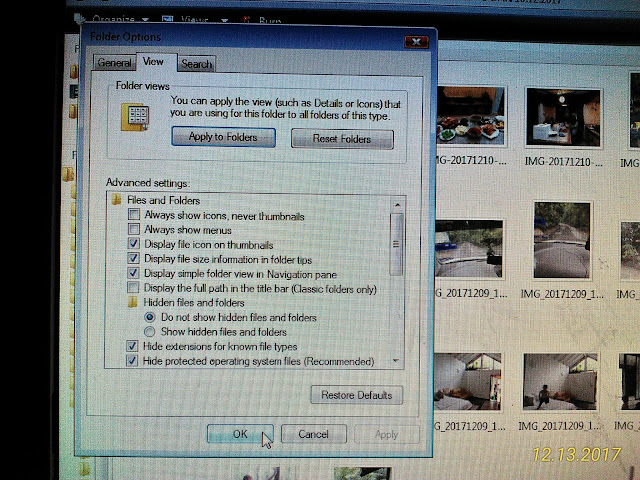Image resolution: width=640 pixels, height=480 pixels.
Task: Confirm with the OK button
Action: pyautogui.click(x=240, y=434)
